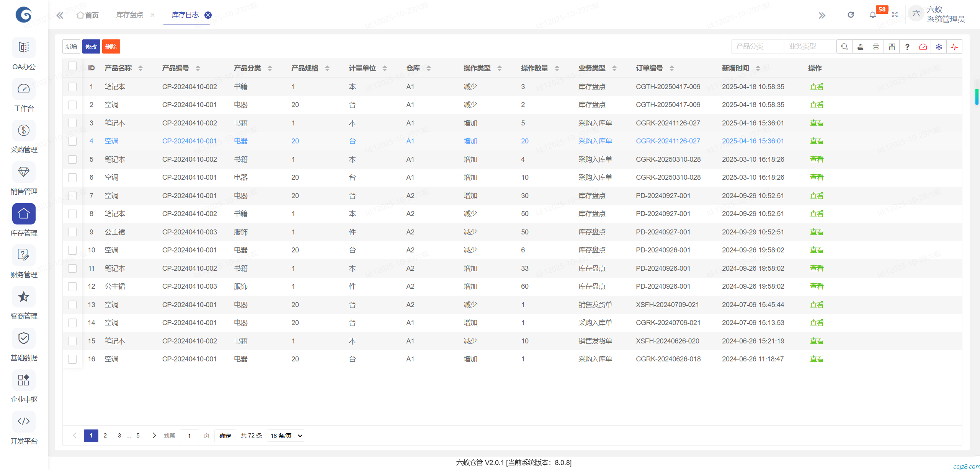This screenshot has height=470, width=980.
Task: Open the notification bell with 58 badge
Action: click(x=873, y=15)
